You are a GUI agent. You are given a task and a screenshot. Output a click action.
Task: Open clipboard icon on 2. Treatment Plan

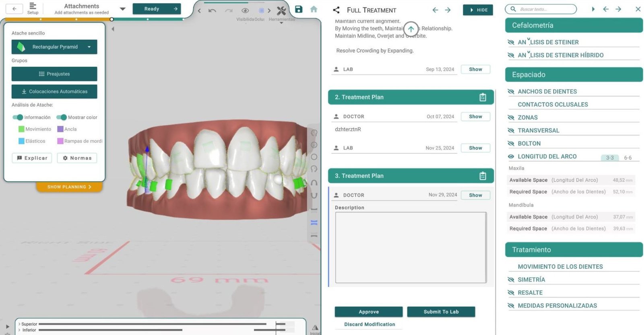483,97
